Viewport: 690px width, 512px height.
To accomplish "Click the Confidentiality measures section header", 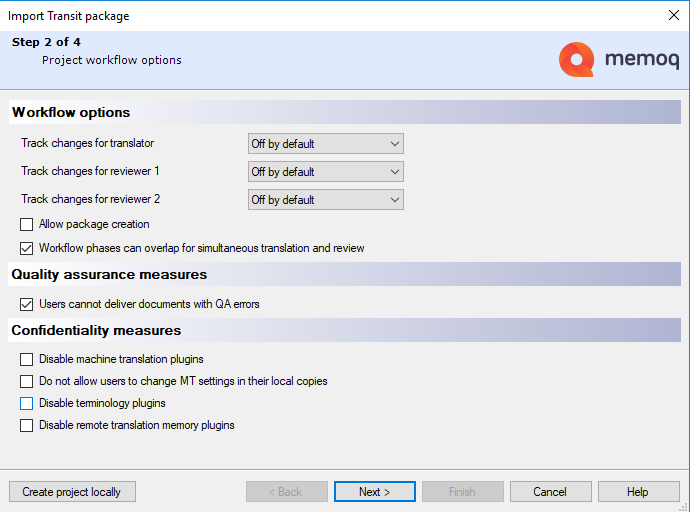I will click(96, 330).
